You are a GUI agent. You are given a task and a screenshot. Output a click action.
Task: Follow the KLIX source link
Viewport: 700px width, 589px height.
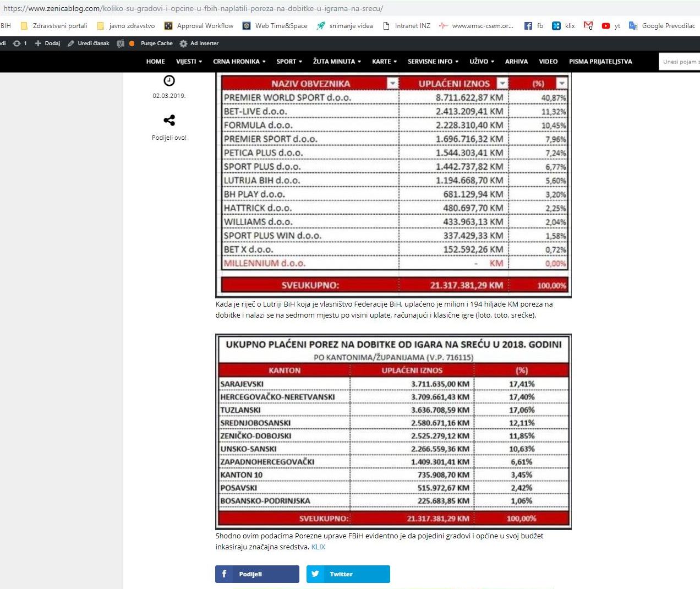(x=318, y=547)
